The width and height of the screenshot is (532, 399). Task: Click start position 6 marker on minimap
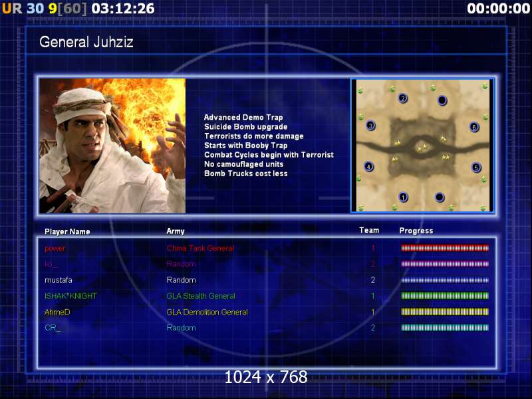tap(474, 127)
